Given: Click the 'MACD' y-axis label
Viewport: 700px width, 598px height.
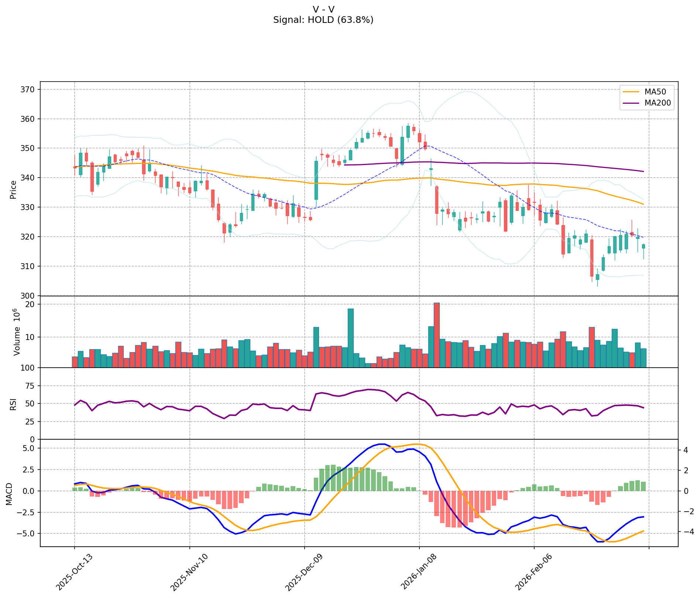Looking at the screenshot, I should (x=9, y=494).
